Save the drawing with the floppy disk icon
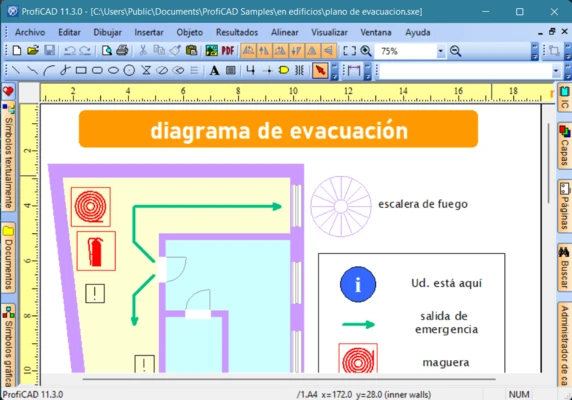Screen dimensions: 572x400 pos(50,50)
